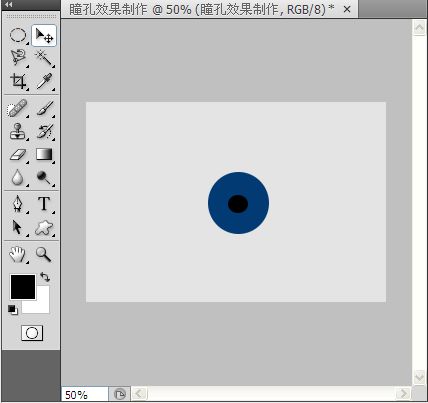Viewport: 428px width, 403px height.
Task: Open the status bar info icon
Action: click(119, 394)
